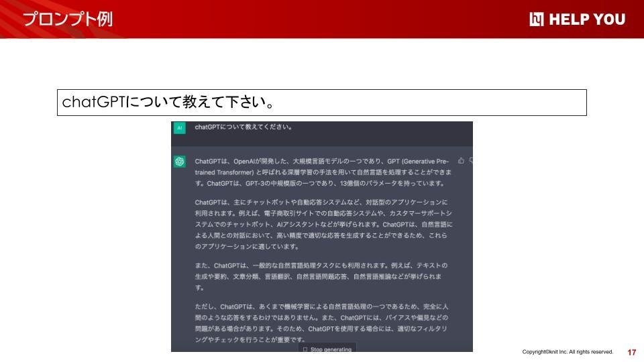Click the prompt box reading chatGPTについて教えて下さい。

pos(321,103)
